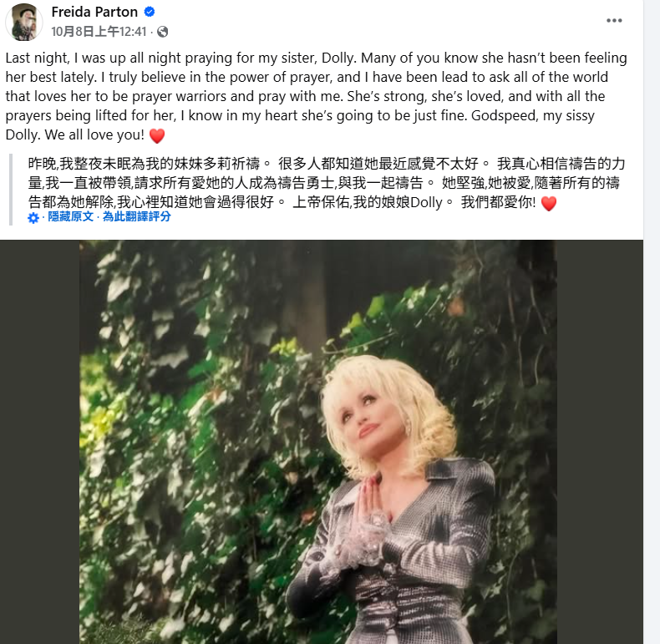
Task: Click the red heart emoji after English text
Action: coord(157,136)
